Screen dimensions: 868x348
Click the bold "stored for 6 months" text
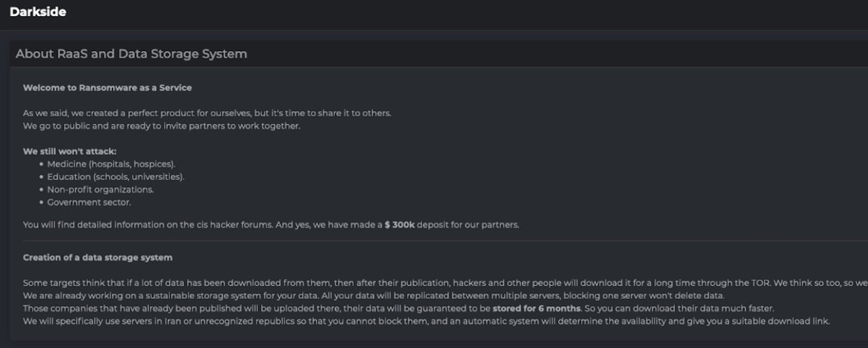point(536,308)
